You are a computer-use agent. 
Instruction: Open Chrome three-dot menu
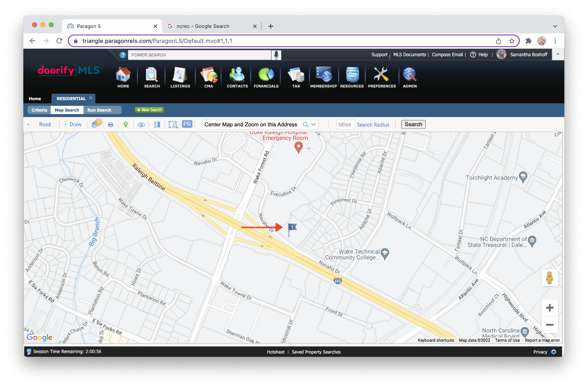click(x=555, y=41)
